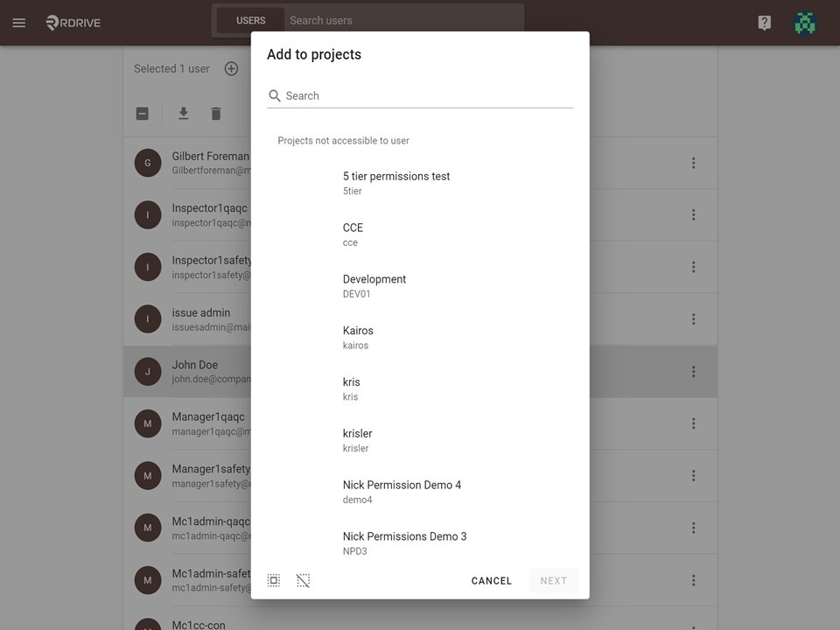Click the deselect all projects icon
Image resolution: width=840 pixels, height=630 pixels.
click(304, 580)
